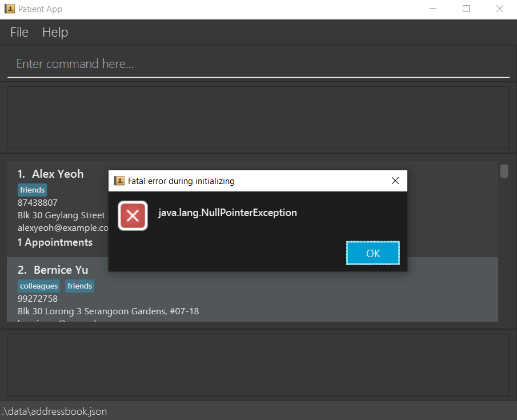
Task: Click address Blk 30 Lorong 3 Serangoon Gardens
Action: [108, 311]
